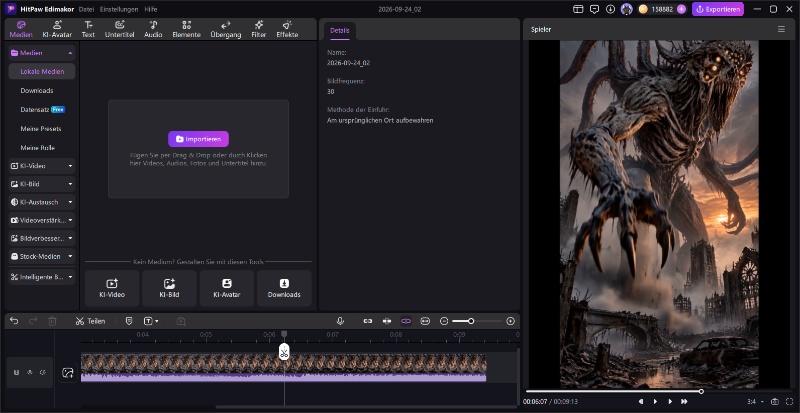Redo the last timeline action
The width and height of the screenshot is (800, 413).
(33, 321)
